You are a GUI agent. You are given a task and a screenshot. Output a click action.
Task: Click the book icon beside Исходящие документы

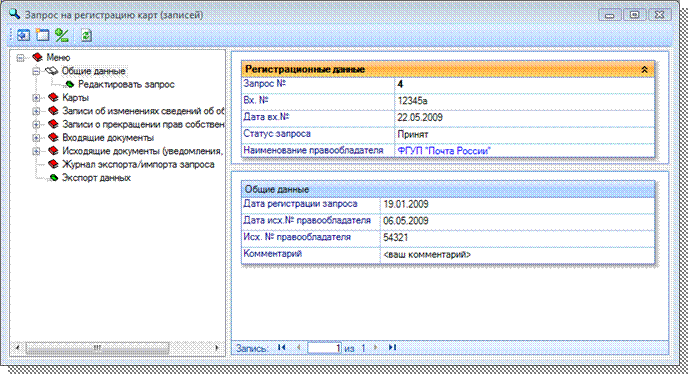53,151
